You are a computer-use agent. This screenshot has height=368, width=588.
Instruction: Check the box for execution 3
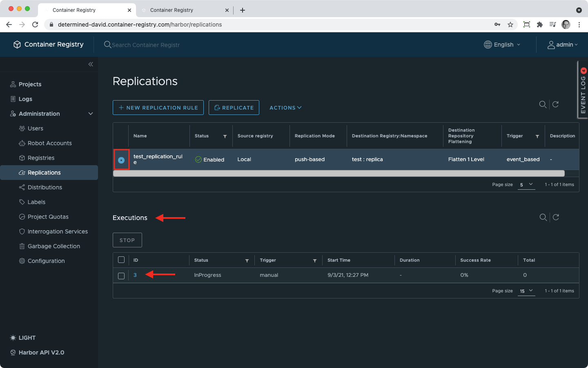click(121, 276)
